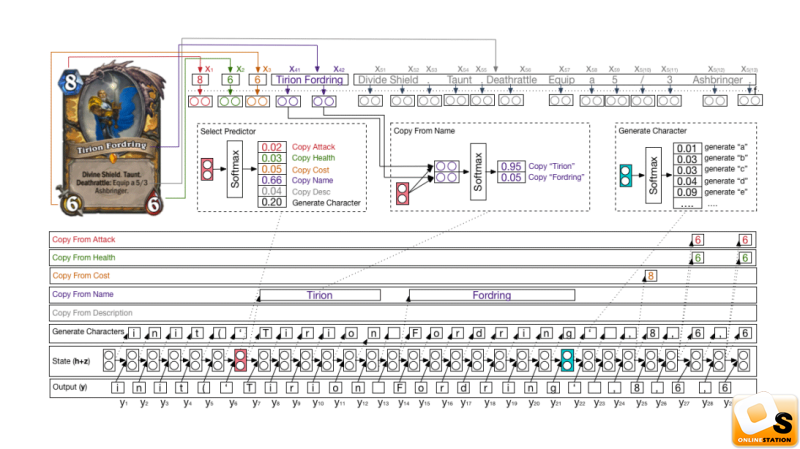Click the cyan state node in the Generate Character box
This screenshot has width=800, height=449.
point(626,175)
